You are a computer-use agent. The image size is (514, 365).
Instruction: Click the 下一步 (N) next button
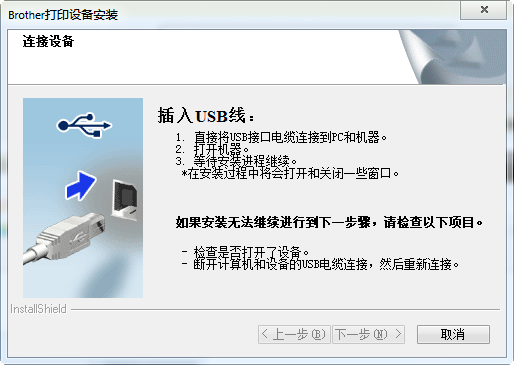pos(368,334)
